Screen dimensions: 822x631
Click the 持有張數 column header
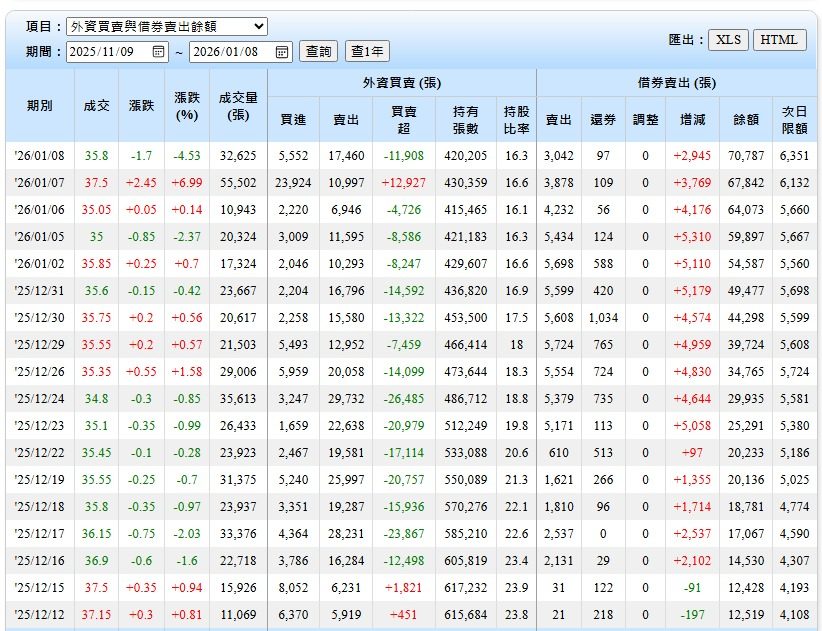466,119
